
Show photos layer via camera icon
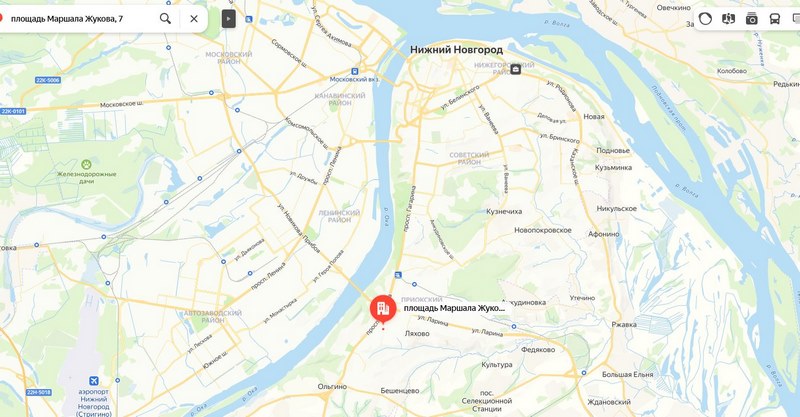(752, 19)
